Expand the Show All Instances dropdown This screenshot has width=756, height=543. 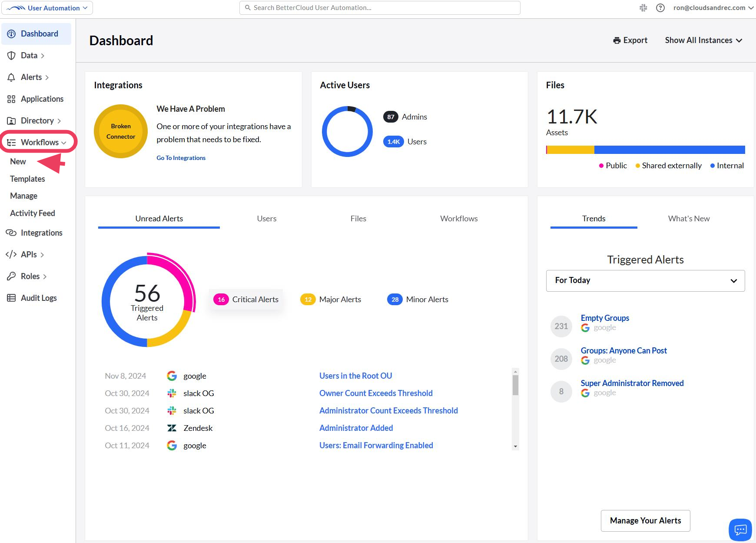coord(703,40)
